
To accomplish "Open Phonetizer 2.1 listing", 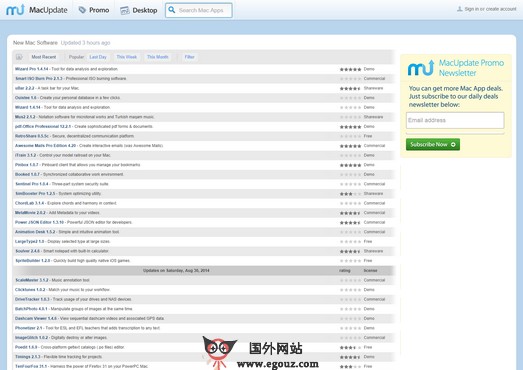I will pyautogui.click(x=28, y=328).
